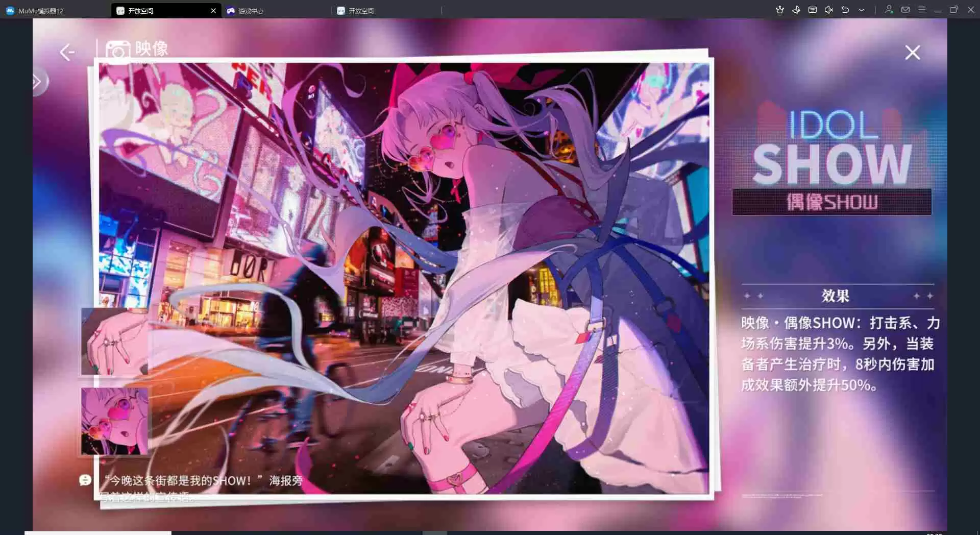Expand the title bar more-tools chevron
Image resolution: width=980 pixels, height=535 pixels.
862,10
